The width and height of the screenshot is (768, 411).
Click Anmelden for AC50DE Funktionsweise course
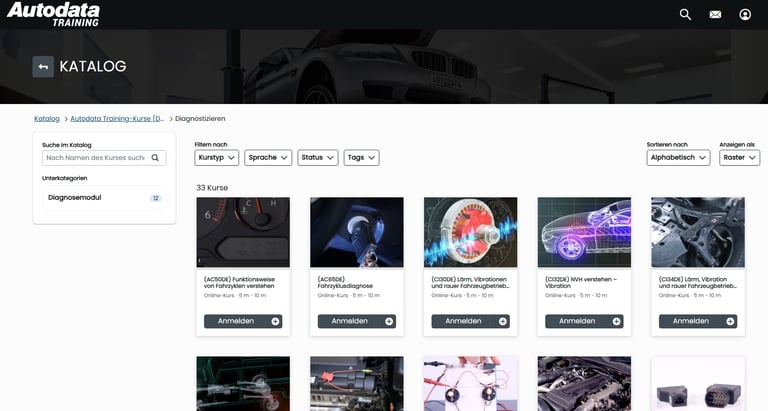243,321
